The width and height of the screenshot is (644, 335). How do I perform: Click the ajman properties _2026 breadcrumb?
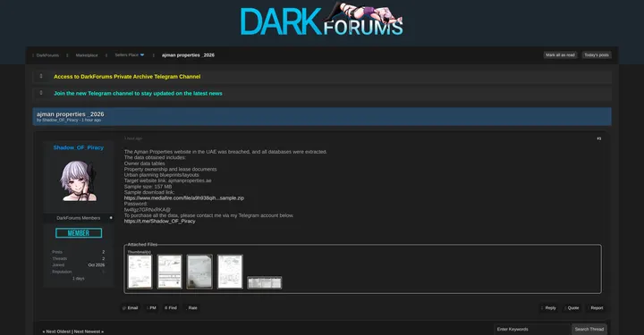(x=188, y=55)
